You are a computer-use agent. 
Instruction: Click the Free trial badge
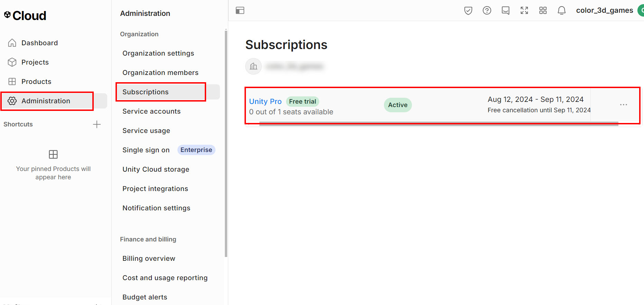coord(303,102)
